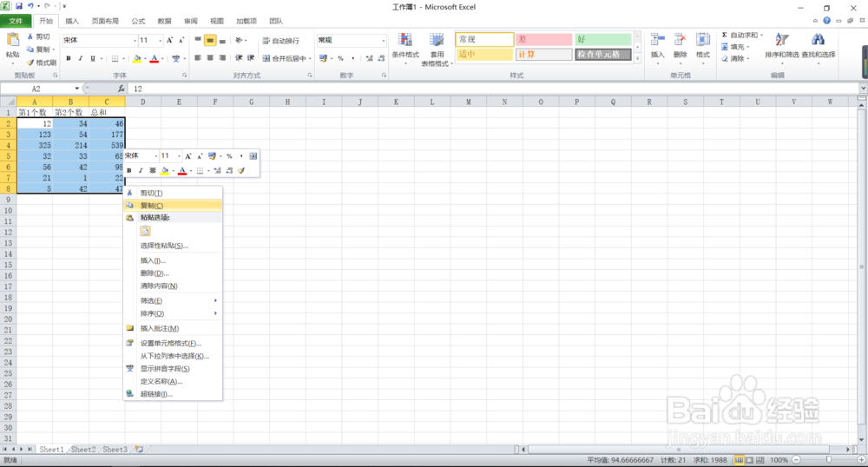Click the Cut (剪切) button in clipboard group
This screenshot has width=868, height=467.
[39, 36]
